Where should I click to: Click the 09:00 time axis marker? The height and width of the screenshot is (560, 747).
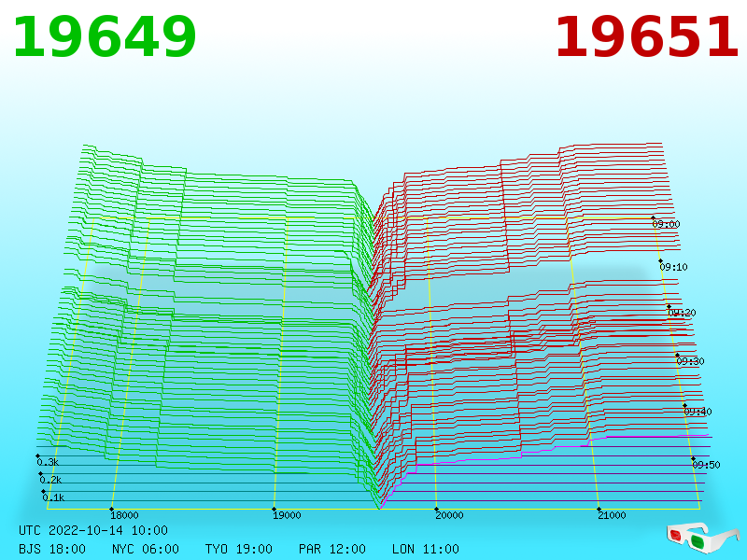coord(666,224)
